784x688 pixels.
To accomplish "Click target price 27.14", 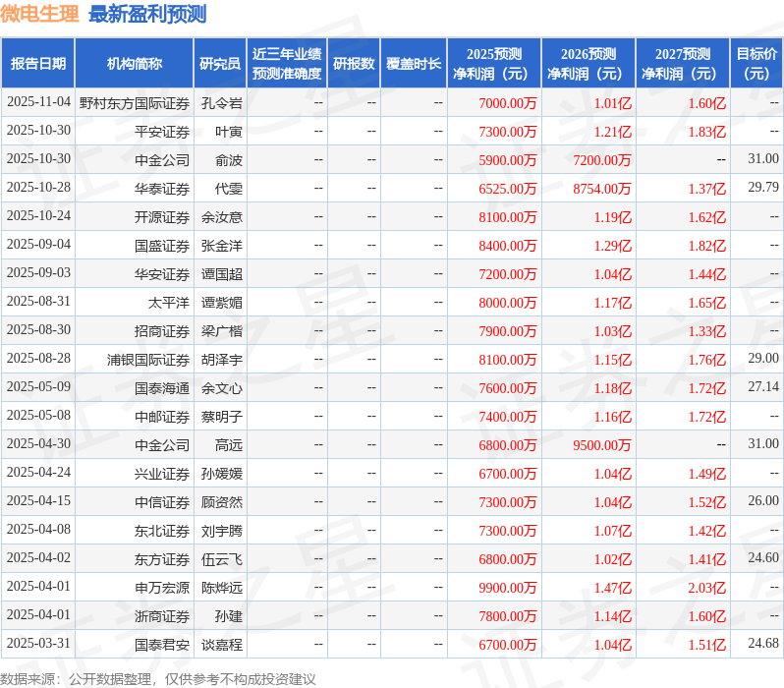I will pos(763,387).
